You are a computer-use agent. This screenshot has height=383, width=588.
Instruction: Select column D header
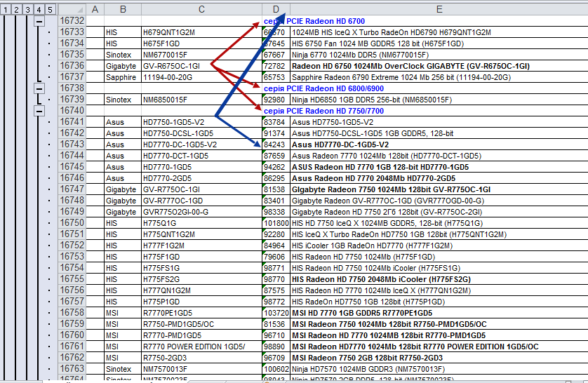tap(276, 9)
